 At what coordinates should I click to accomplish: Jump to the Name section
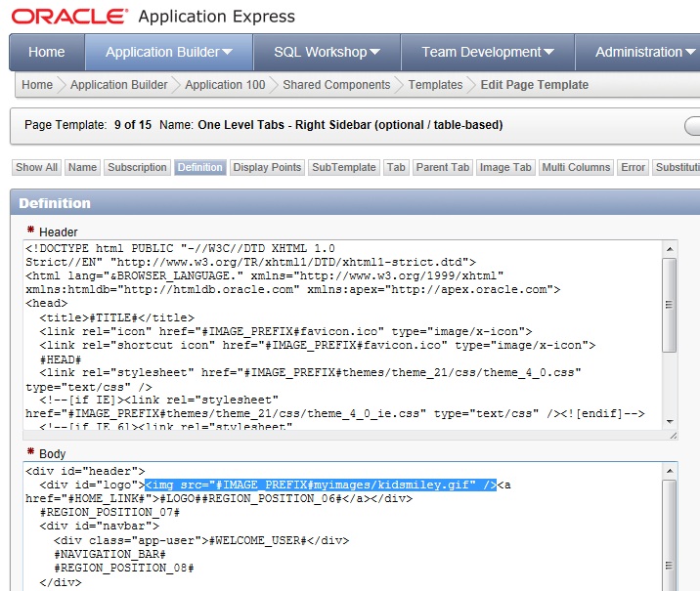pos(82,167)
